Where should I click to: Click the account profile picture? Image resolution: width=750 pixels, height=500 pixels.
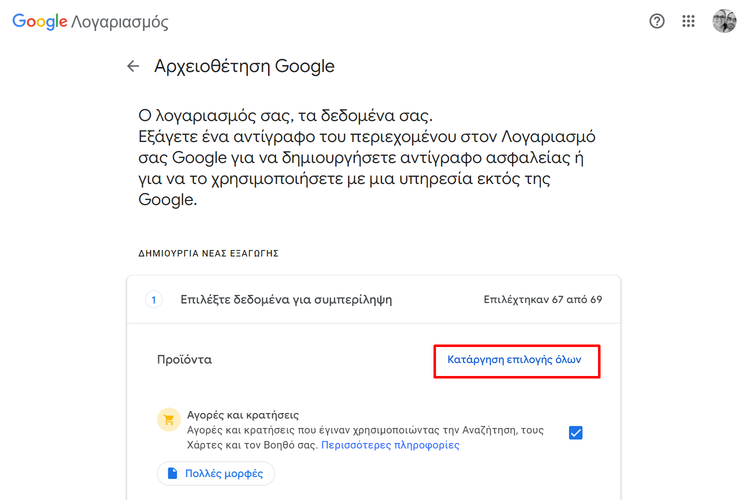point(724,21)
